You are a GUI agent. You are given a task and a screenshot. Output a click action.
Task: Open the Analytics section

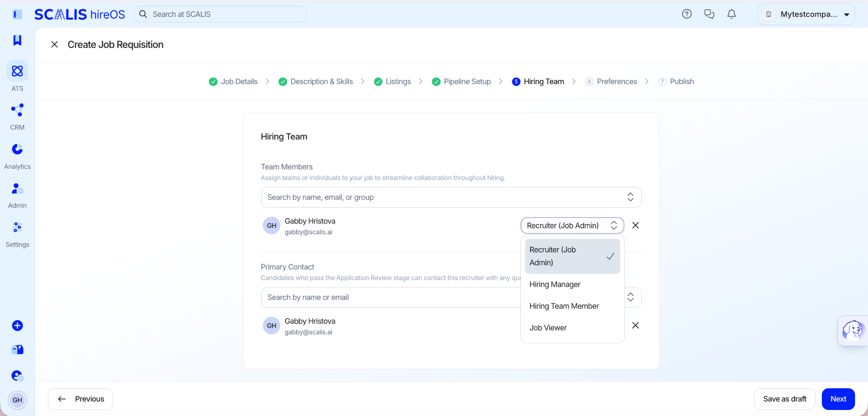[x=17, y=156]
